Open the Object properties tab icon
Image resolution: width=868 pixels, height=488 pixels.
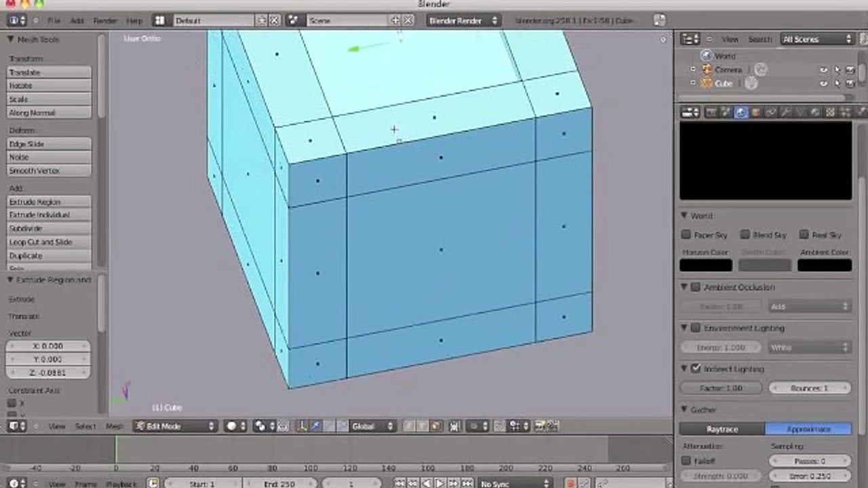tap(756, 113)
